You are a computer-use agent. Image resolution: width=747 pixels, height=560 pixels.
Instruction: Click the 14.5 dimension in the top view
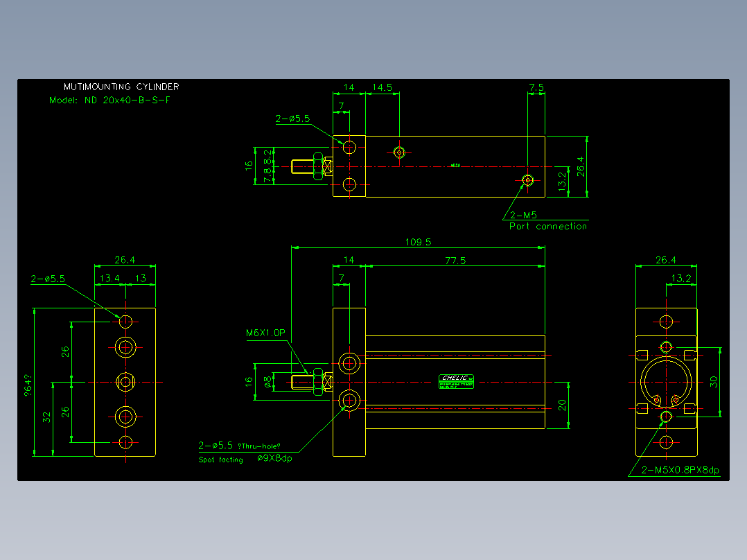click(382, 87)
